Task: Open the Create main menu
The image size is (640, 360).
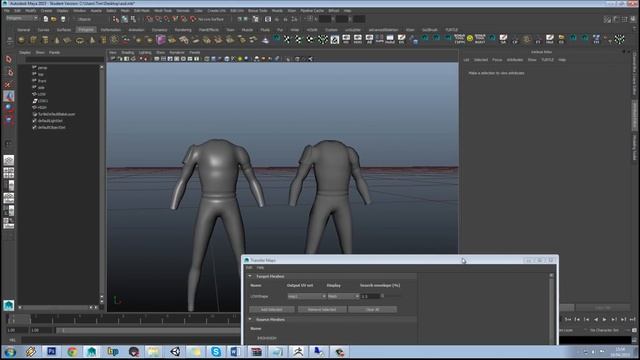Action: tap(47, 11)
